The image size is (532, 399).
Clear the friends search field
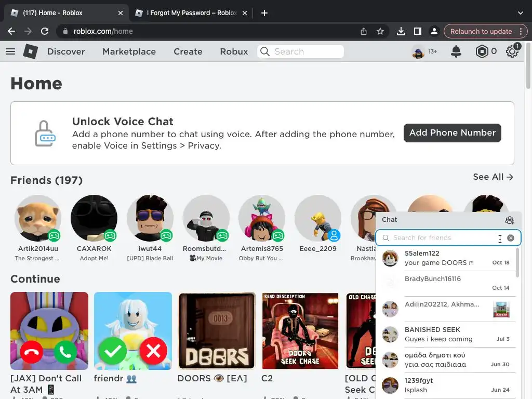pos(511,238)
